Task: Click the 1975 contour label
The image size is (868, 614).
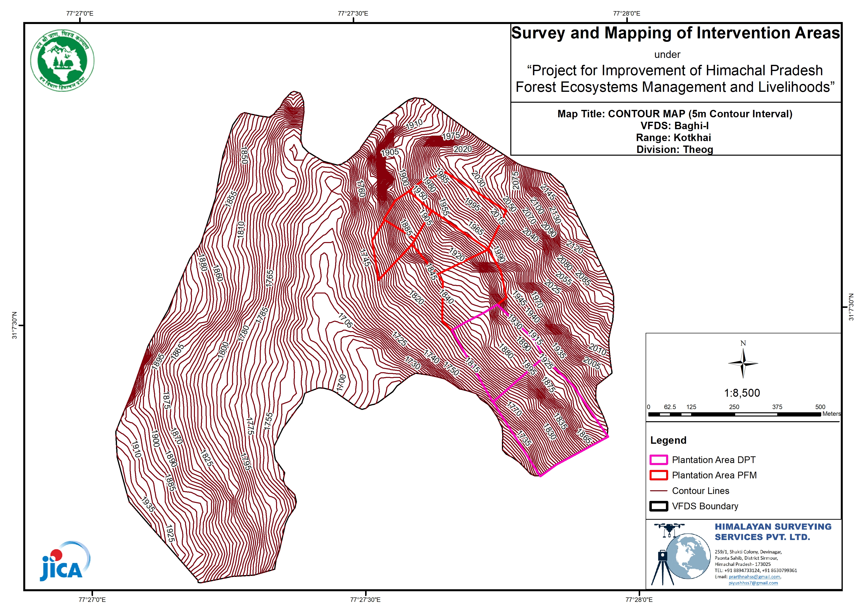Action: click(451, 136)
